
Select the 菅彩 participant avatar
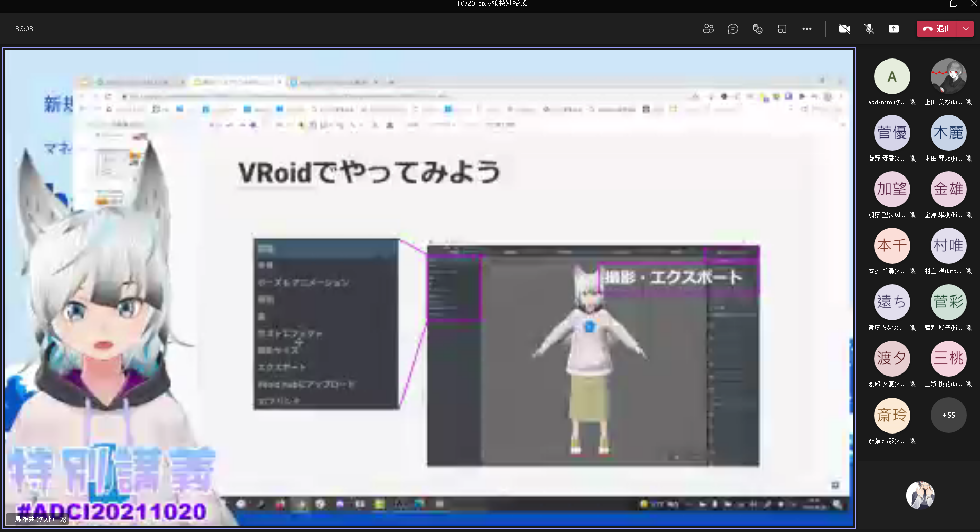[948, 302]
